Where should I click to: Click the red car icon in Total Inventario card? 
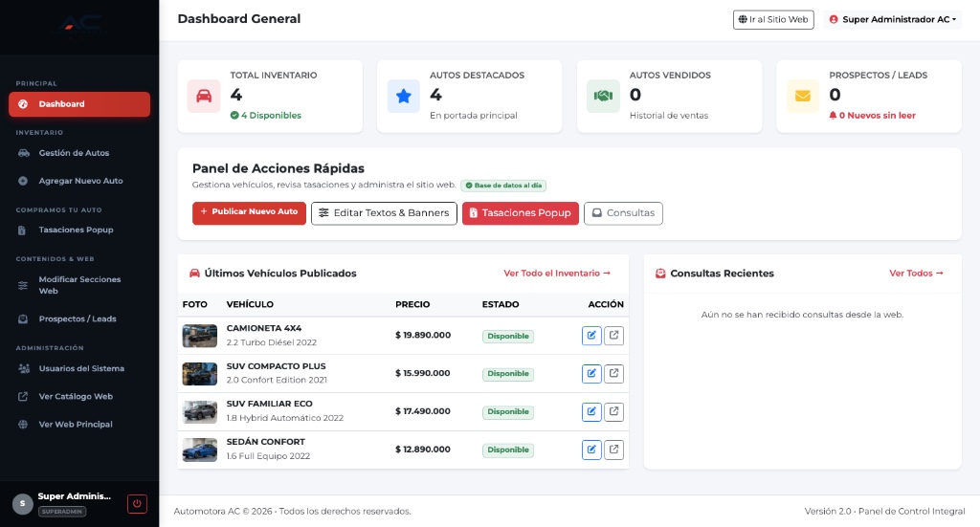[204, 97]
